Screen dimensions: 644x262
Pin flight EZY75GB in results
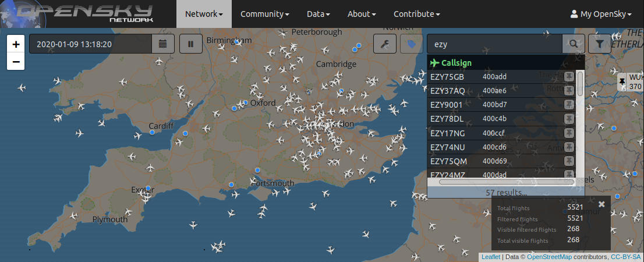(569, 77)
